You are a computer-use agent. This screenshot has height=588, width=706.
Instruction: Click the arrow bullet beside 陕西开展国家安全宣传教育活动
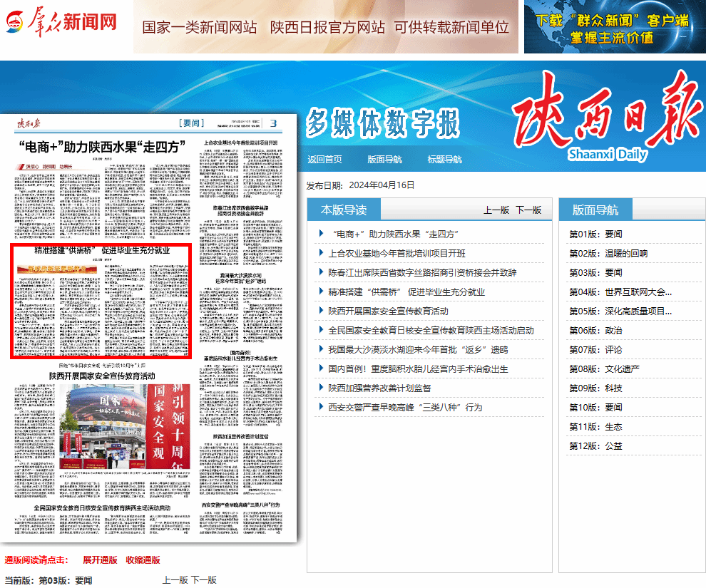(321, 310)
